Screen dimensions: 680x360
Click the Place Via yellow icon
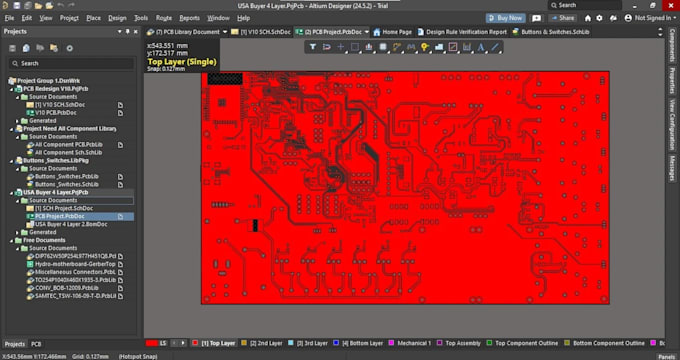point(425,47)
